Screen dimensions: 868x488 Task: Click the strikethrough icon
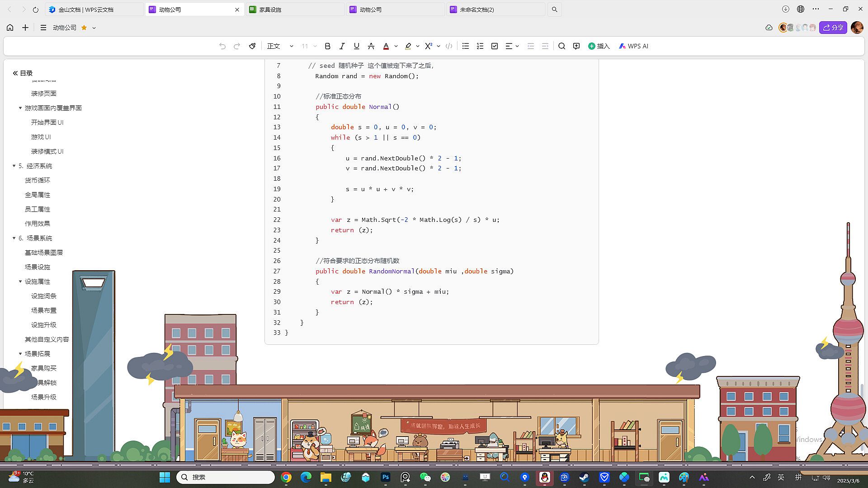click(371, 46)
